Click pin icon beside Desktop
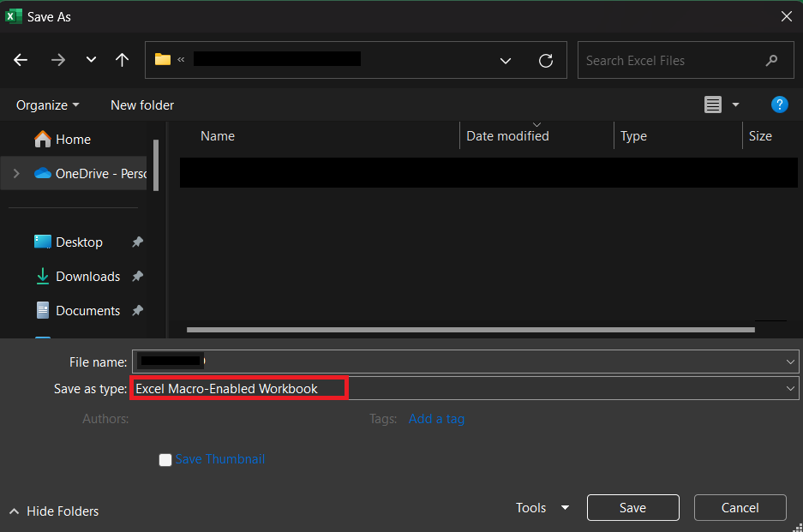Screen dimensions: 803x532 click(x=137, y=242)
